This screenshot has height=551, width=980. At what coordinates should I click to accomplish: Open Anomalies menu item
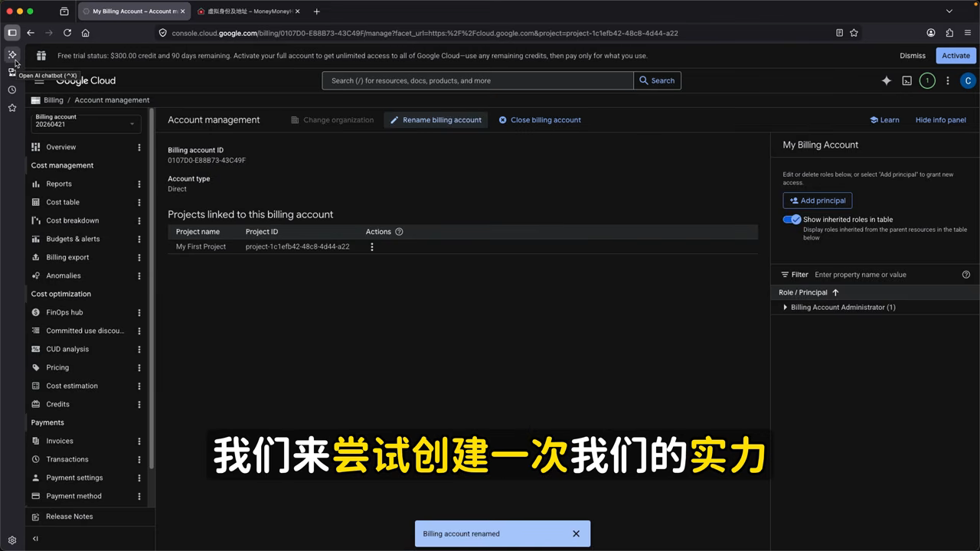pos(64,275)
